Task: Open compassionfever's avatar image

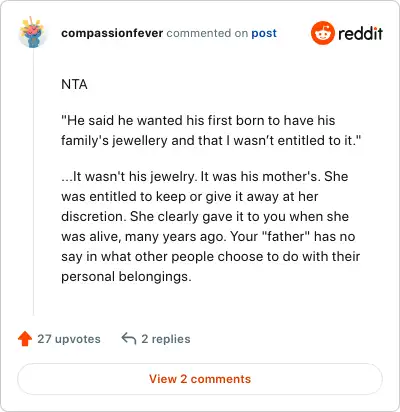Action: point(32,33)
